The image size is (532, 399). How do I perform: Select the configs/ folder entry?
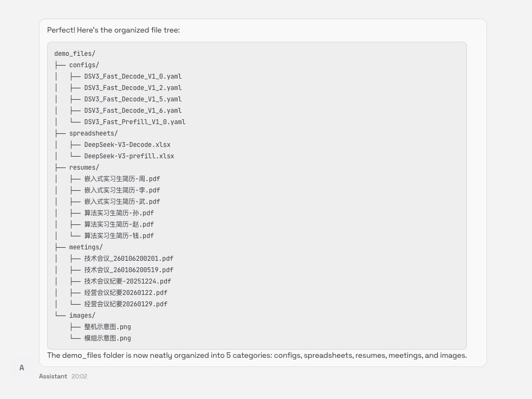(x=84, y=65)
